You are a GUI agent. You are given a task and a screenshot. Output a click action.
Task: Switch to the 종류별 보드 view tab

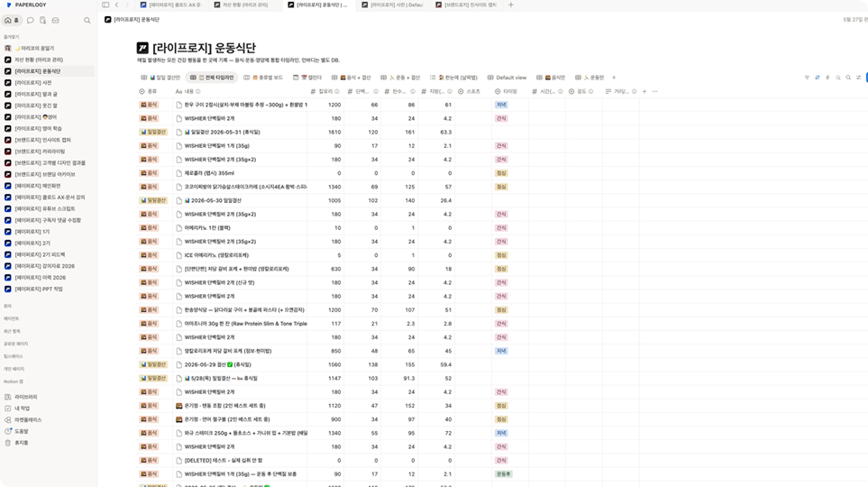click(x=263, y=78)
